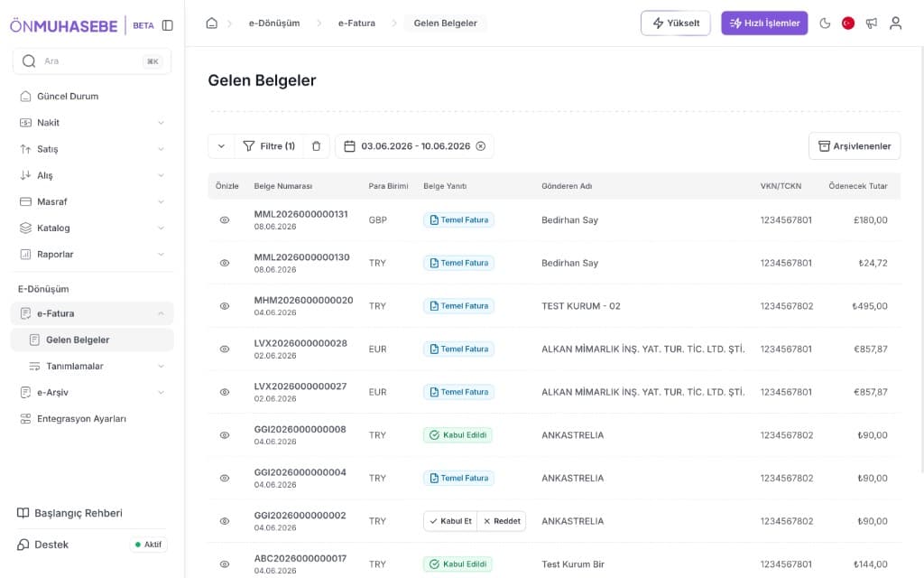Screen dimensions: 924x578
Task: Expand the e-Arşiv menu chevron
Action: point(161,392)
